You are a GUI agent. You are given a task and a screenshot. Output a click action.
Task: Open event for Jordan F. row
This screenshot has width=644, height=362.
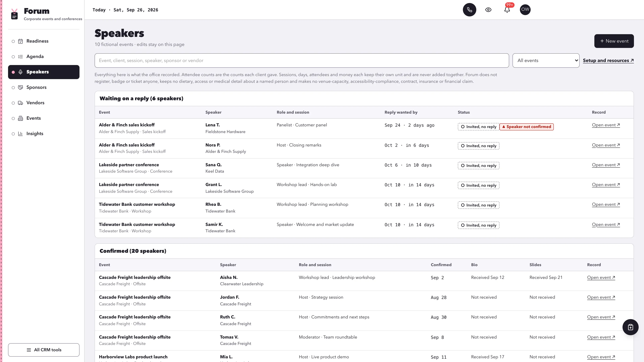point(601,297)
